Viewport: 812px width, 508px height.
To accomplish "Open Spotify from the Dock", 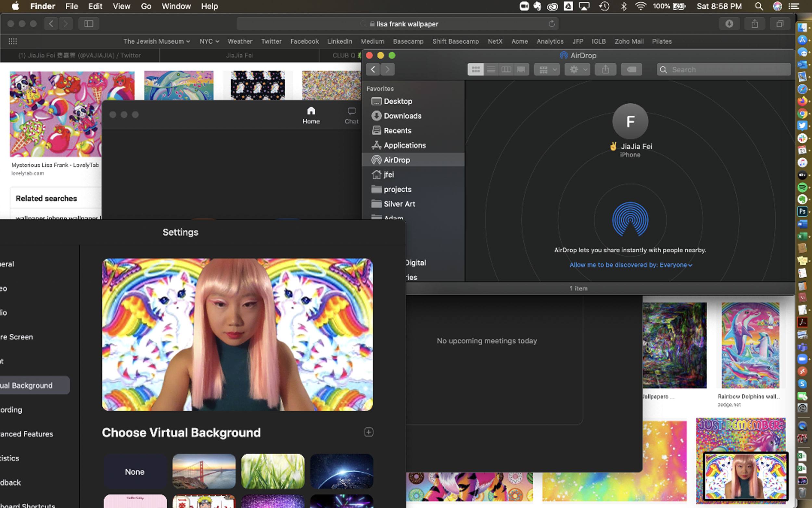I will pos(802,187).
